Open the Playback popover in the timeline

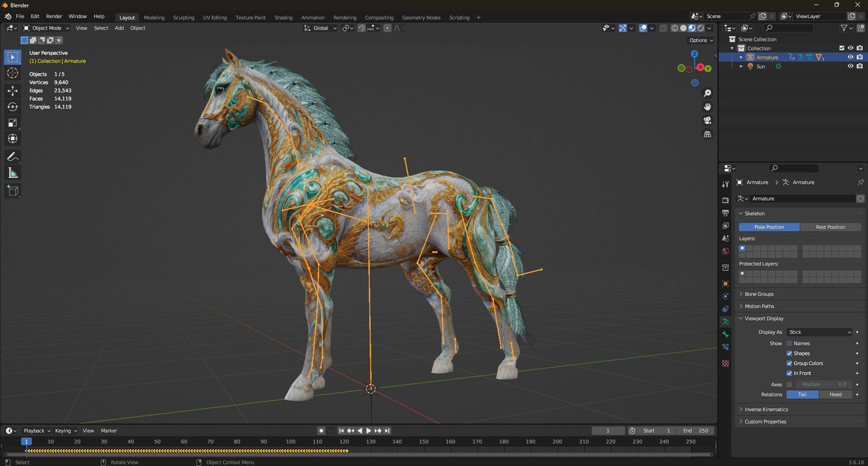click(36, 431)
